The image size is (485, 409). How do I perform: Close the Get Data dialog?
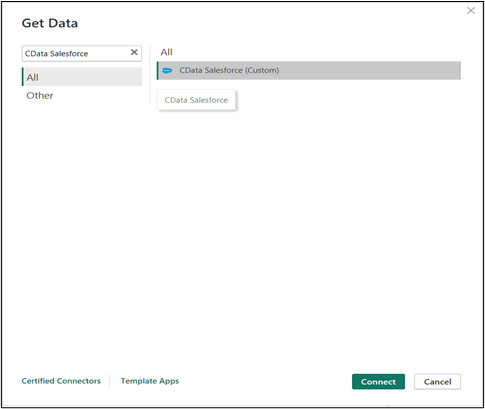[471, 11]
